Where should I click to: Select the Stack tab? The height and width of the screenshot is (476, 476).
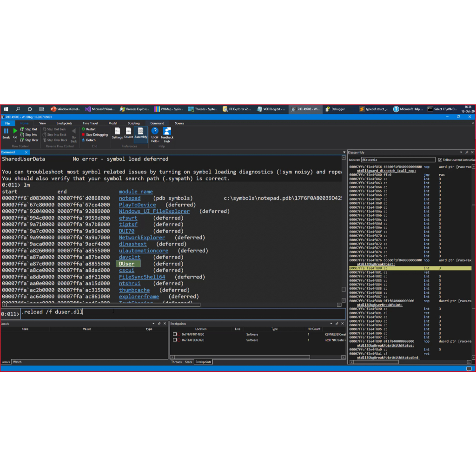click(189, 362)
